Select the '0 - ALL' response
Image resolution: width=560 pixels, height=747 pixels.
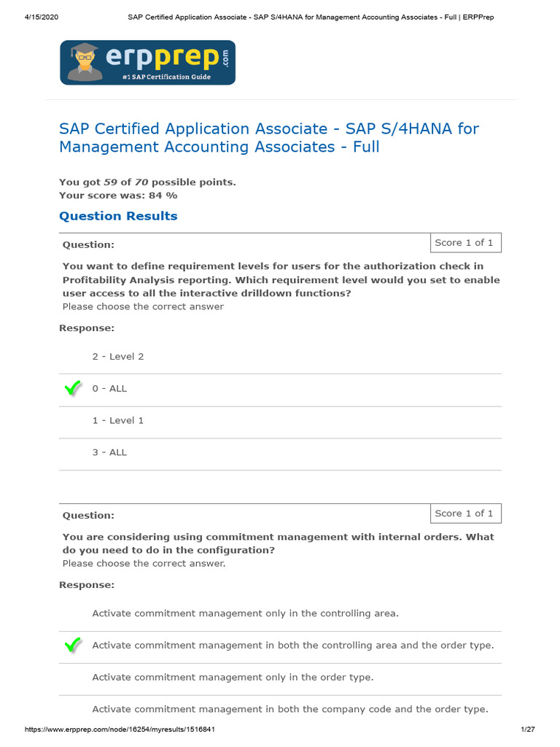tap(109, 389)
